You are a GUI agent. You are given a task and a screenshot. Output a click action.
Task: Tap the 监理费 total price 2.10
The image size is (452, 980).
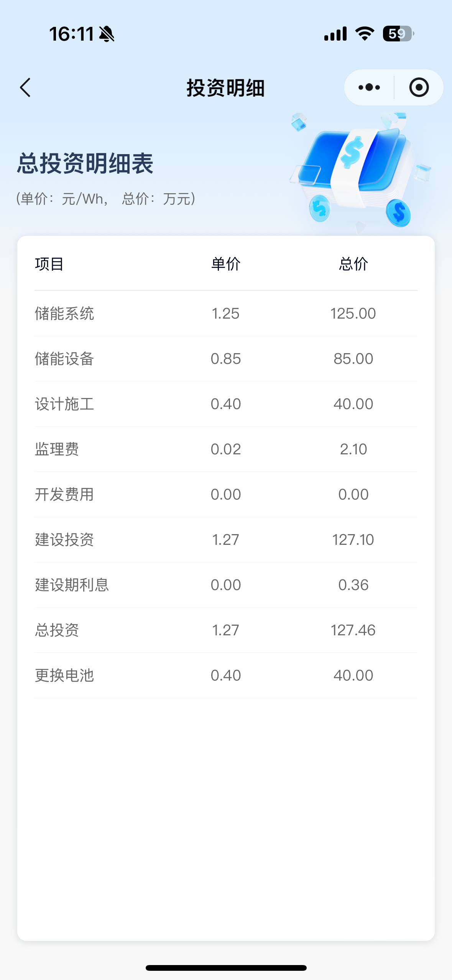click(353, 449)
